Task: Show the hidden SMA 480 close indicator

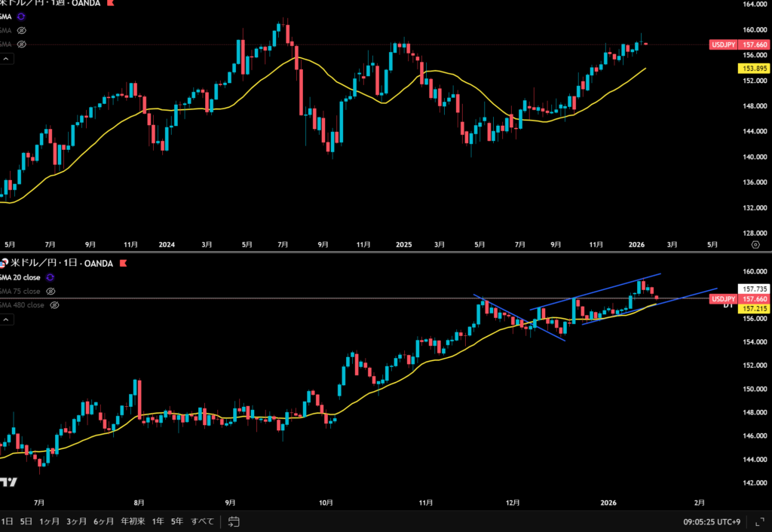Action: [x=55, y=305]
